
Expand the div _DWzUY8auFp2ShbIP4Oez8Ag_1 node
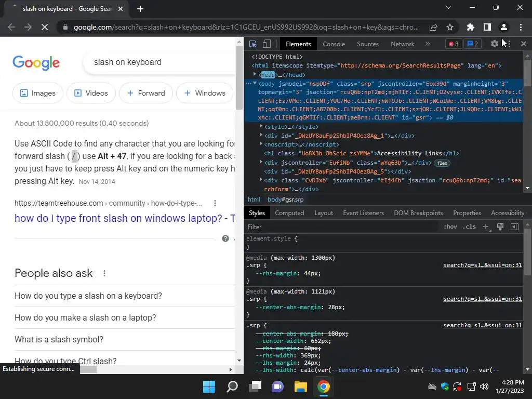pyautogui.click(x=261, y=135)
